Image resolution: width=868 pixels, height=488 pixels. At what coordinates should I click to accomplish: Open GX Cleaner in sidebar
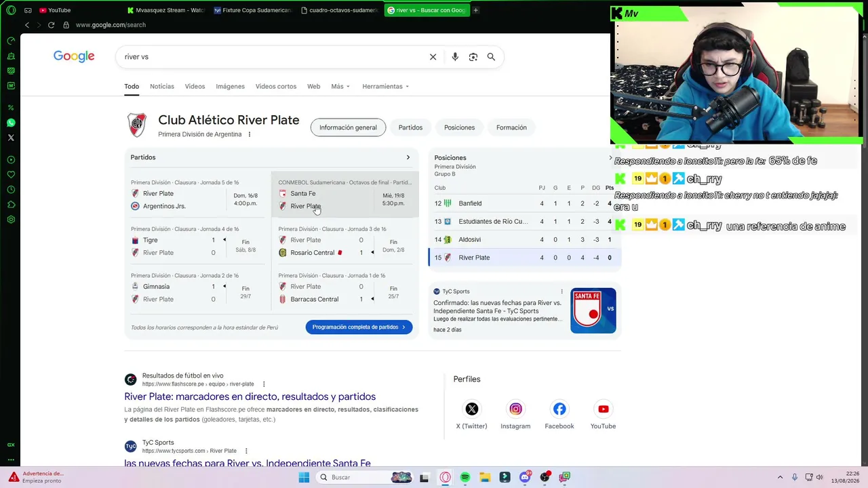click(11, 56)
